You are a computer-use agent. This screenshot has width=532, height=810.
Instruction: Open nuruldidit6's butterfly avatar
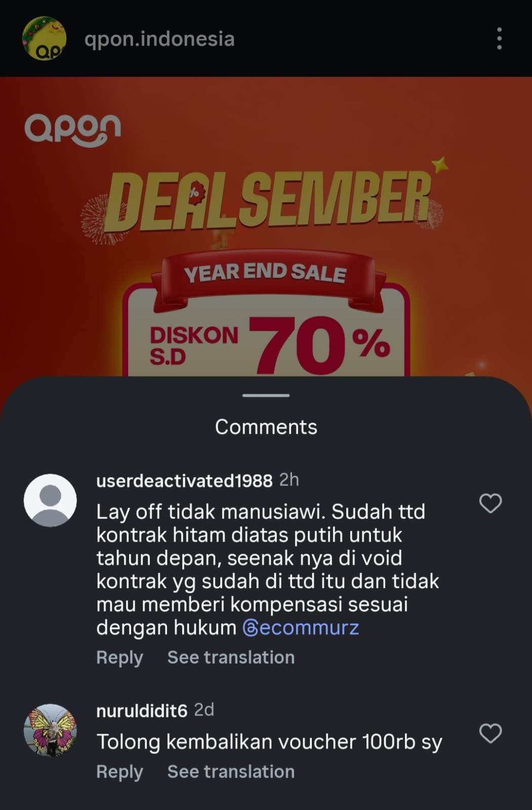(x=50, y=730)
